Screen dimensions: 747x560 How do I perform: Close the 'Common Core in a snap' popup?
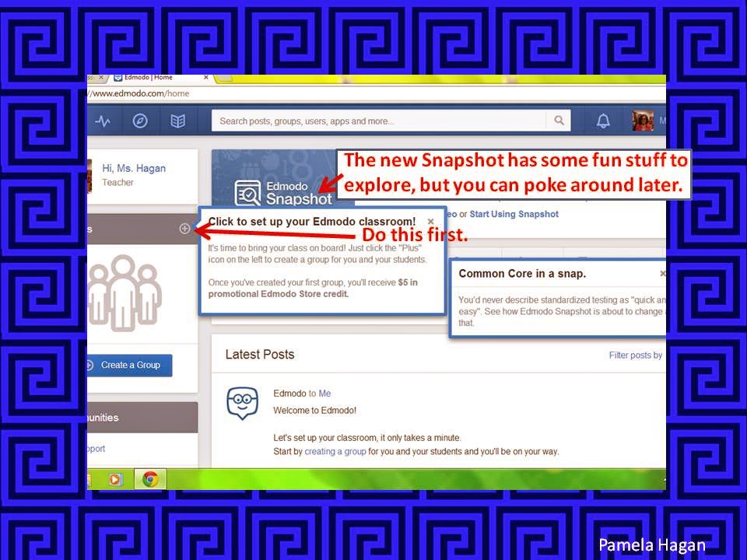point(663,273)
